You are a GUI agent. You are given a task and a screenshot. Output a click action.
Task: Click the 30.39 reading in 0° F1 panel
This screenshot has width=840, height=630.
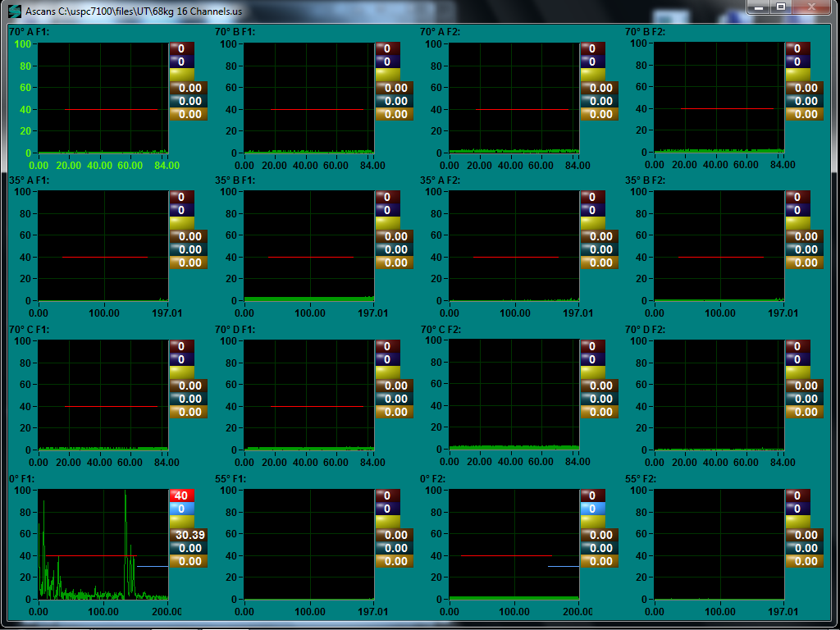click(189, 535)
